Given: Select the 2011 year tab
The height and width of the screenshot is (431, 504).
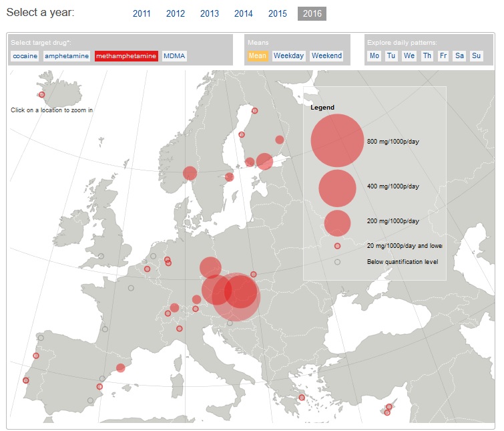Looking at the screenshot, I should [x=142, y=13].
